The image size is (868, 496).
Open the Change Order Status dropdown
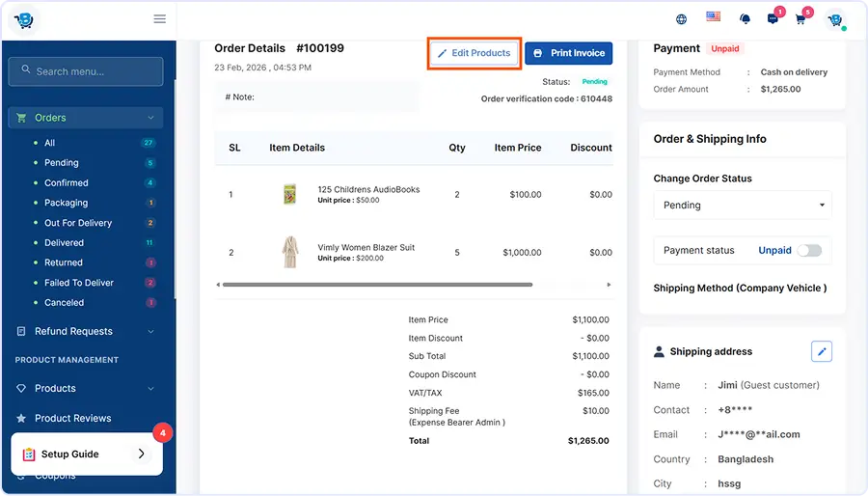click(743, 205)
